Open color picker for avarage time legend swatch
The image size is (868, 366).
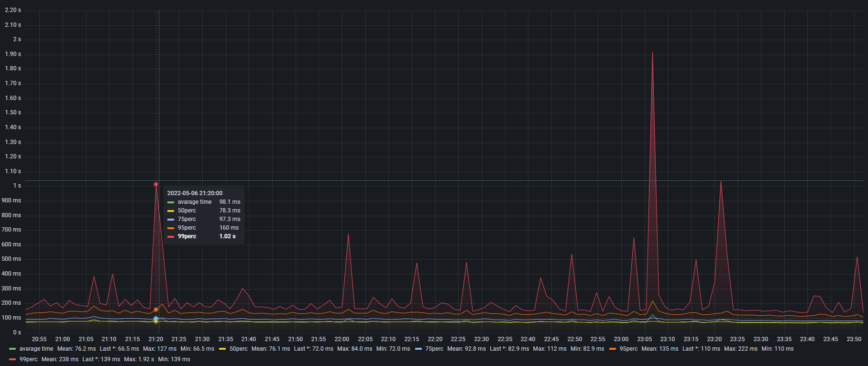click(x=12, y=349)
